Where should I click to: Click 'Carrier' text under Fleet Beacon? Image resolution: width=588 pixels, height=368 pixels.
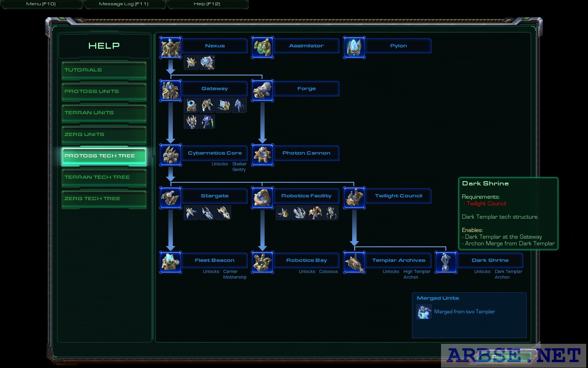[230, 272]
